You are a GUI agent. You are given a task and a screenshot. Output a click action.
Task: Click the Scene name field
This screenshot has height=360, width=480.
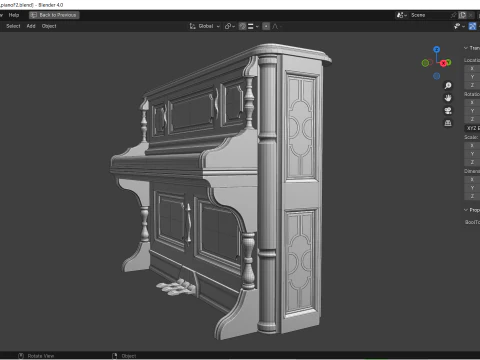pyautogui.click(x=428, y=15)
